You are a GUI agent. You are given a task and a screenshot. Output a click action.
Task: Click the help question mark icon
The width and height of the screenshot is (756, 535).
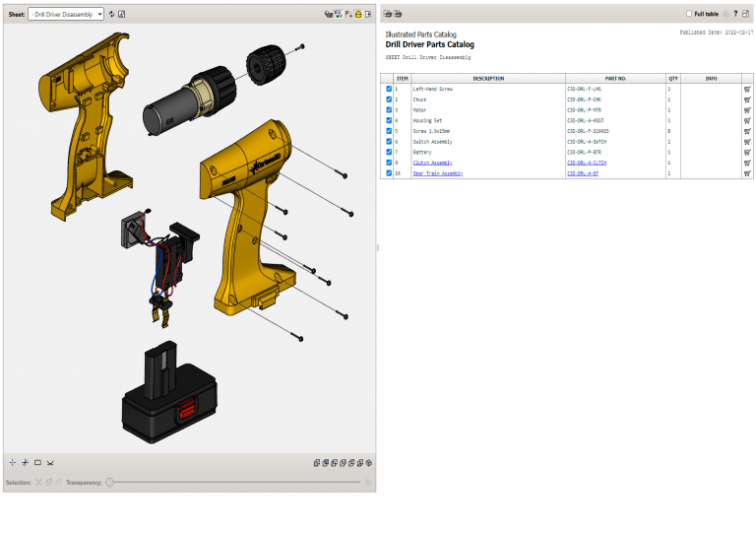(x=735, y=14)
